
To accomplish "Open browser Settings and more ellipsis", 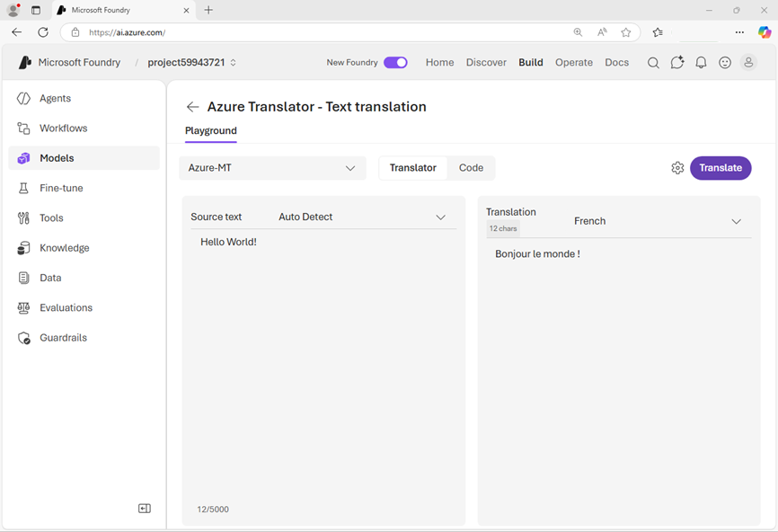I will (x=739, y=32).
